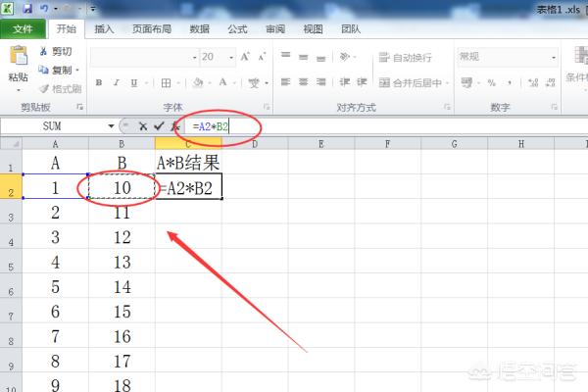Screen dimensions: 588x392
Task: Open the font name dropdown
Action: point(195,58)
